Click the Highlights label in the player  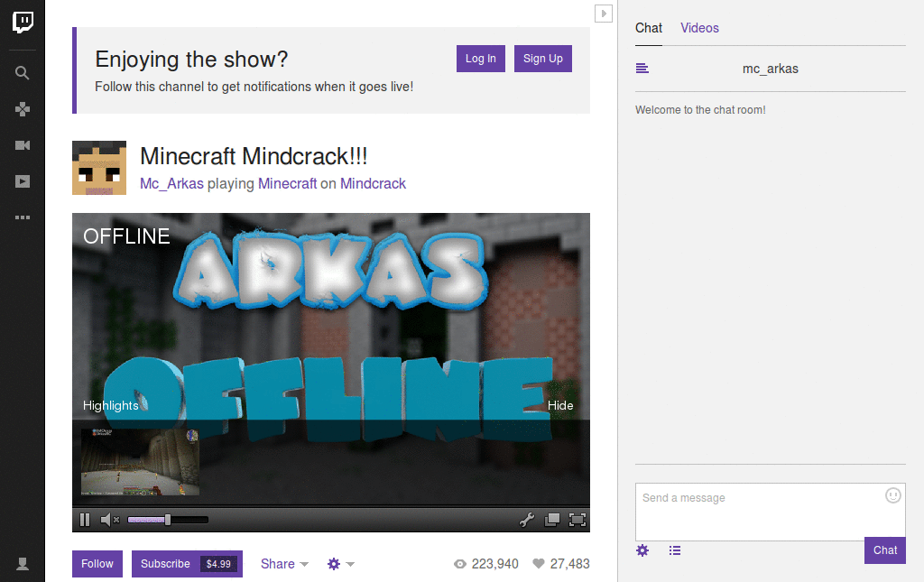click(110, 405)
